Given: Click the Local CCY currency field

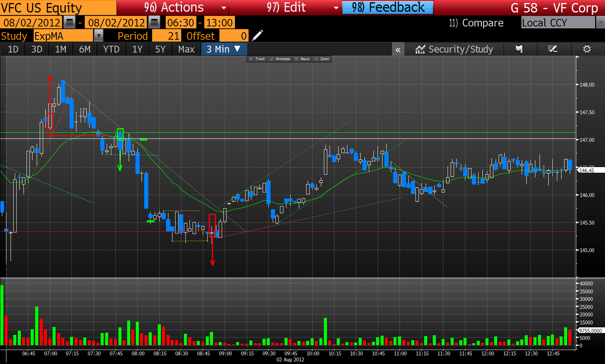Looking at the screenshot, I should point(558,23).
